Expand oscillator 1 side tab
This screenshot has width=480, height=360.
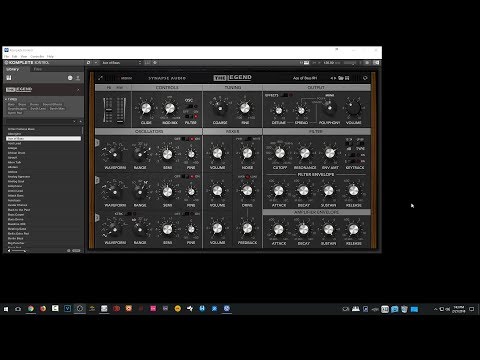(97, 142)
